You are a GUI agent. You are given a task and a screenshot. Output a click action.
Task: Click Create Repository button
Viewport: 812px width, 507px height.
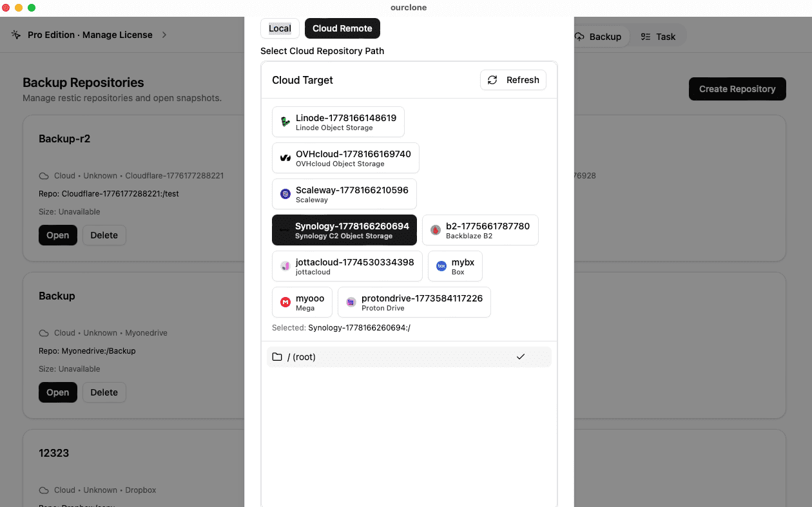(737, 89)
